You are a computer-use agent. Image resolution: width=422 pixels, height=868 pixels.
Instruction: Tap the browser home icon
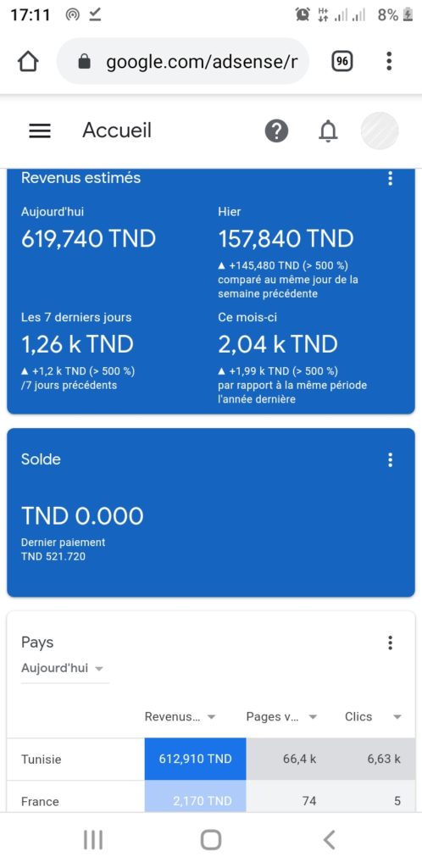[x=28, y=61]
